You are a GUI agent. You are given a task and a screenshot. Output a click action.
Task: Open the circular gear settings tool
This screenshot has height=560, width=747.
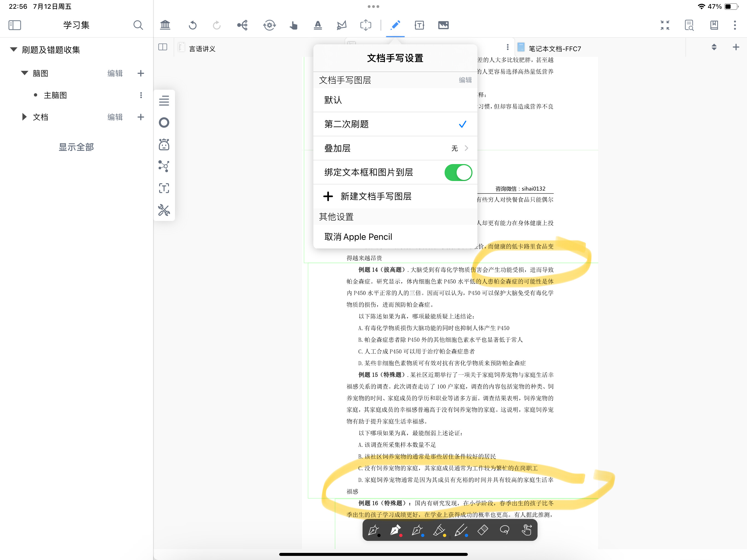(269, 25)
